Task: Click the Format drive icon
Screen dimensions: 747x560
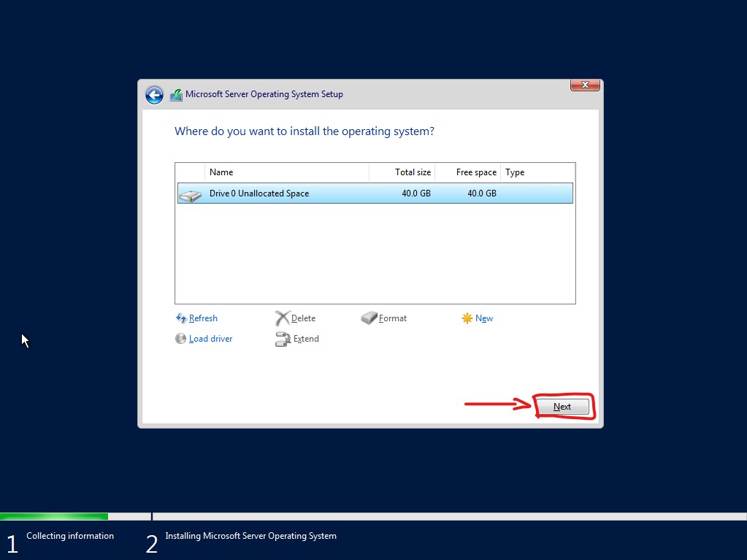Action: click(x=369, y=318)
